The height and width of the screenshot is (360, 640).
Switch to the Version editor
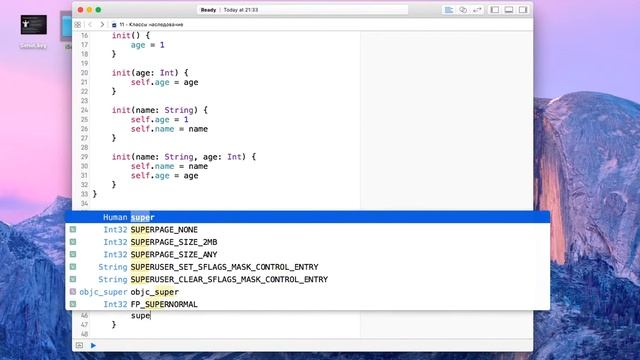pos(477,10)
